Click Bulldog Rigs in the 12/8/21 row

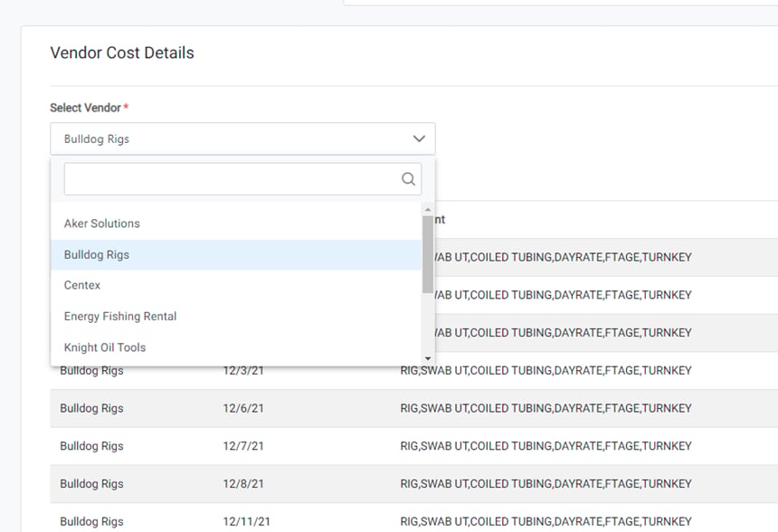point(91,484)
